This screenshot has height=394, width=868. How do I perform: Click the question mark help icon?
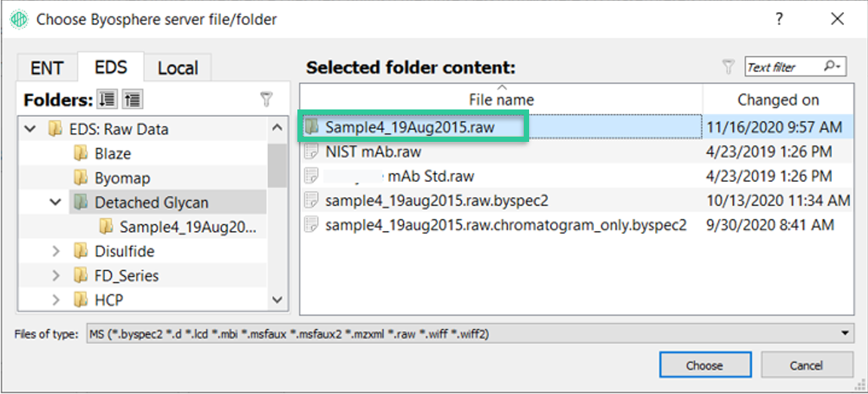(x=780, y=20)
